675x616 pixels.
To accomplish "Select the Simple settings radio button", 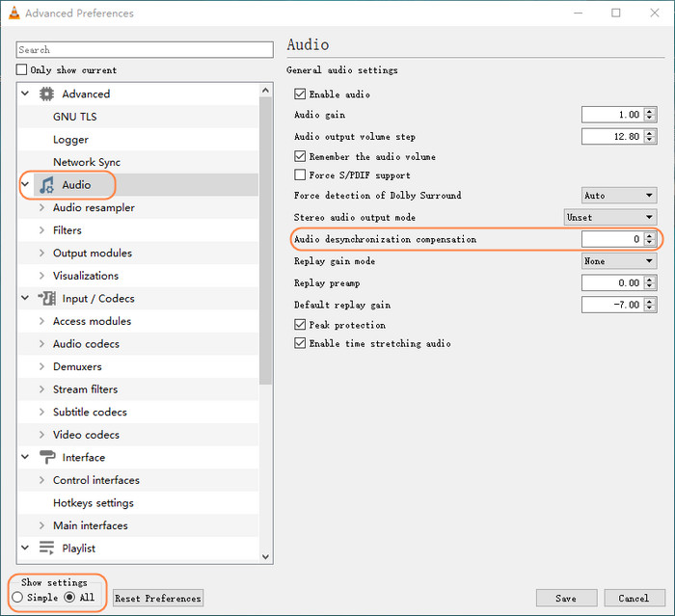I will click(17, 597).
